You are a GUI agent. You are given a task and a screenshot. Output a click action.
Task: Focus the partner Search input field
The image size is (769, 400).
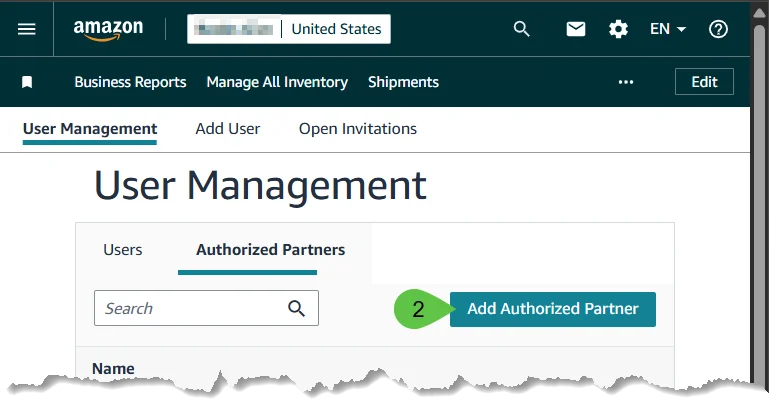(206, 308)
